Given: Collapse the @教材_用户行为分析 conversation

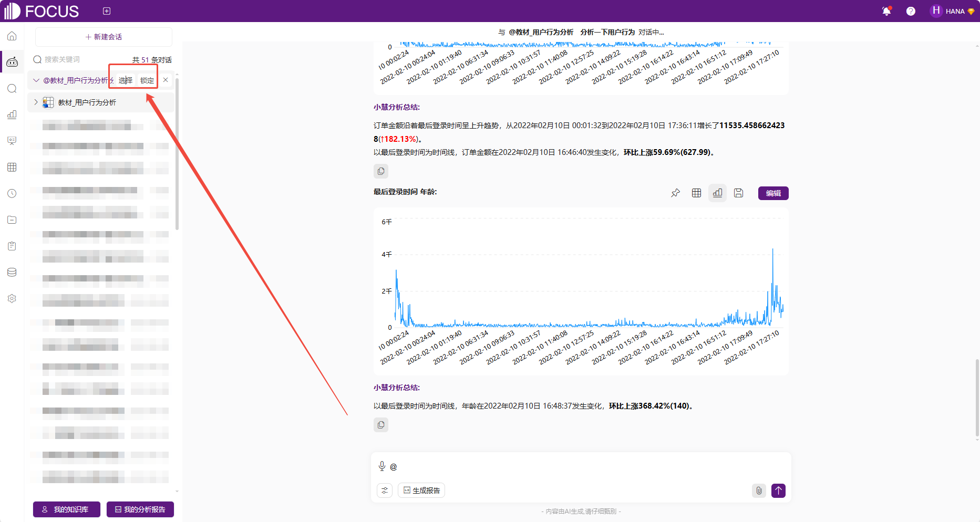Looking at the screenshot, I should point(36,80).
